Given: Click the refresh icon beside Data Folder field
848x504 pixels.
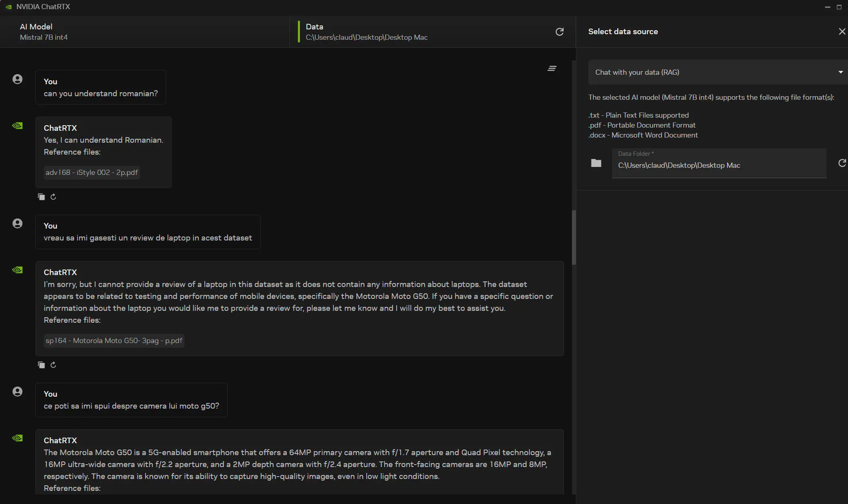Looking at the screenshot, I should 842,163.
